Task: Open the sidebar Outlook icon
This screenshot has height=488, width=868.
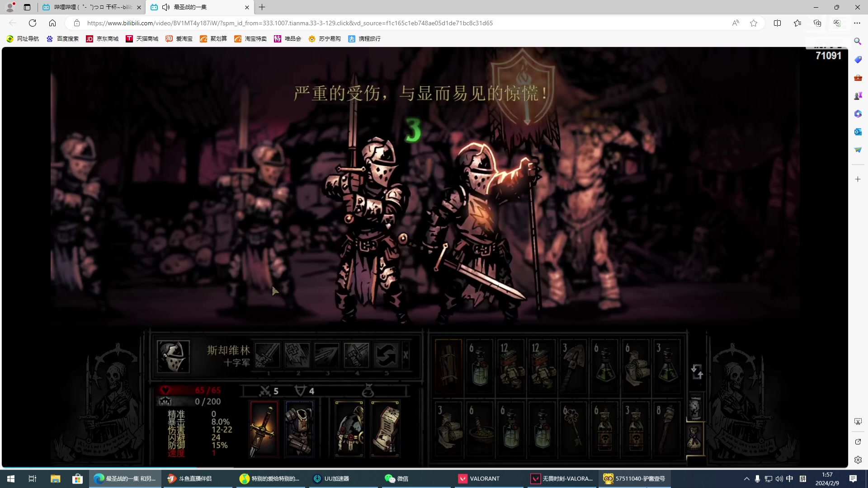Action: [858, 132]
